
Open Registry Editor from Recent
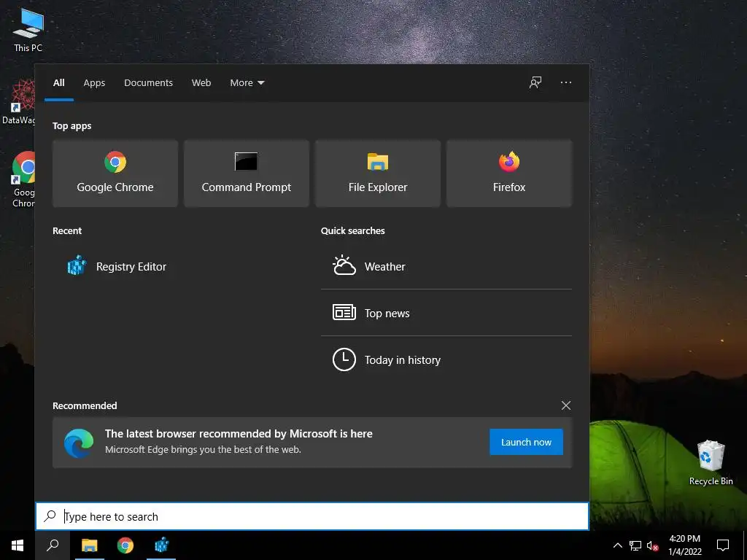[x=117, y=266]
